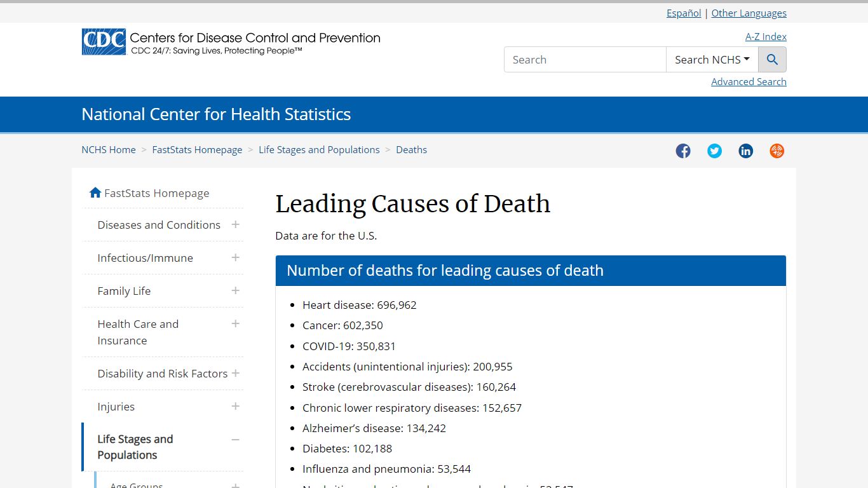The height and width of the screenshot is (488, 868).
Task: Click 'Diabetes: 102,188' entry
Action: (x=347, y=449)
